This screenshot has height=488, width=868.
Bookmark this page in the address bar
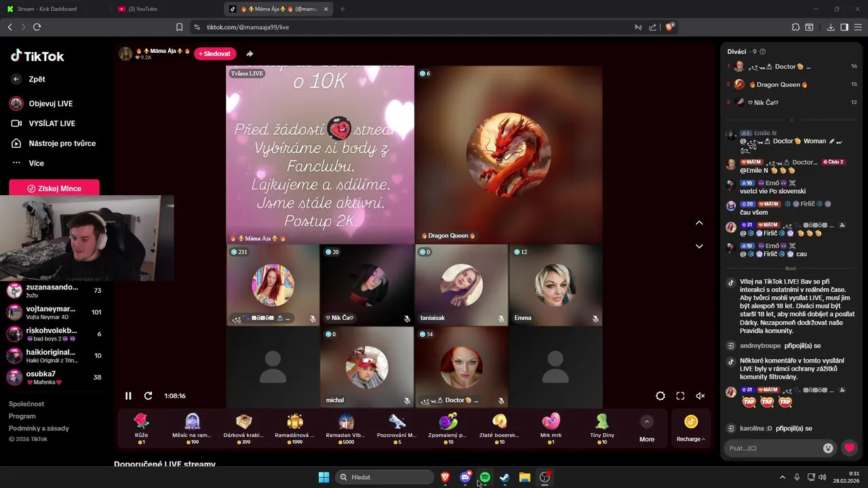(x=179, y=27)
